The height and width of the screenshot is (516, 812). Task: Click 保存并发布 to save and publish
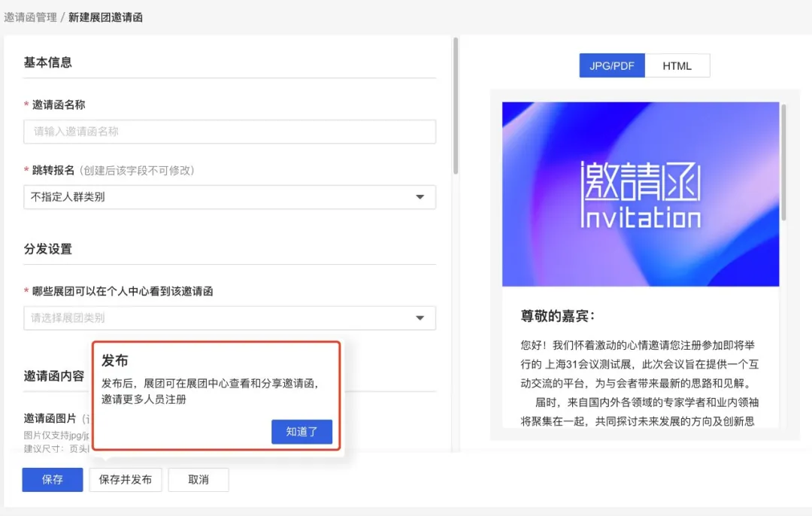(126, 480)
